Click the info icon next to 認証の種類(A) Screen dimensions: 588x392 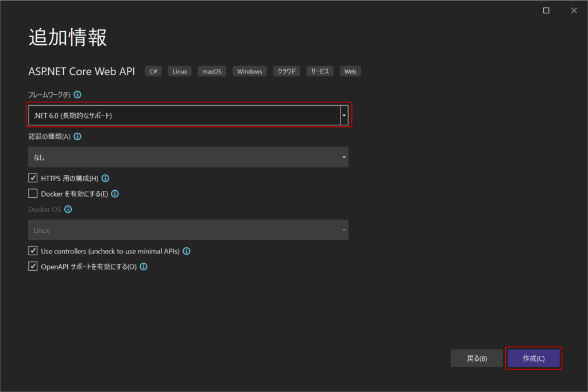tap(78, 136)
